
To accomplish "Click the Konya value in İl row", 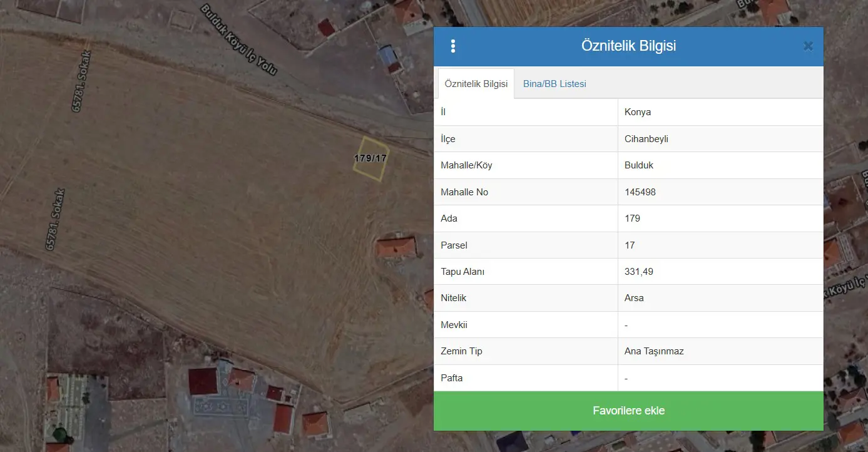I will point(638,112).
